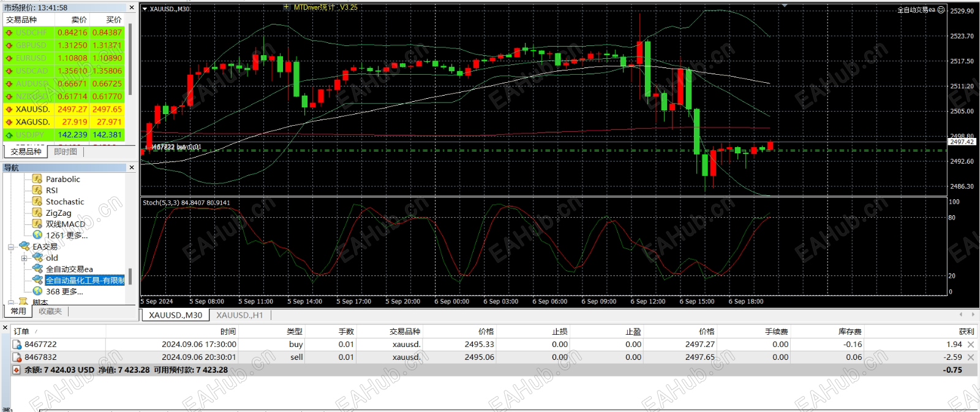Click the 双线MACD indicator icon
This screenshot has height=412, width=980.
(37, 224)
